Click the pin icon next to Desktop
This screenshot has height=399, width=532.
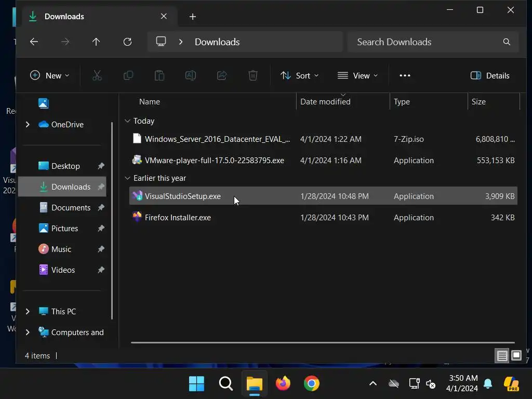click(x=101, y=166)
